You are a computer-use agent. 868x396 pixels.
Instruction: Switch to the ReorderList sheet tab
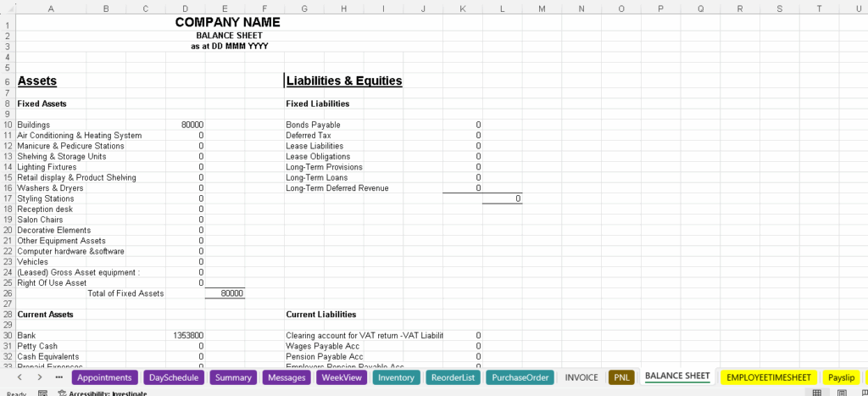coord(453,377)
